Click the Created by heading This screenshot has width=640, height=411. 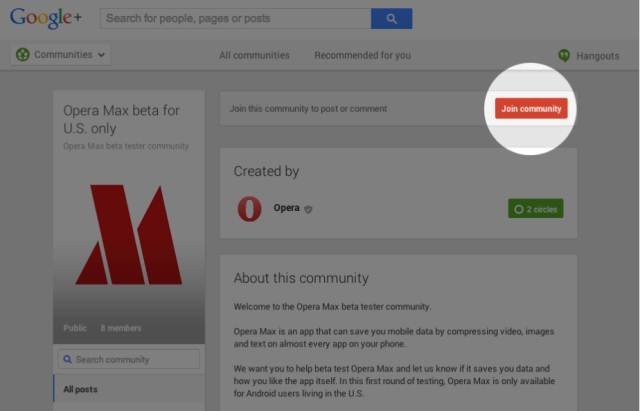266,171
